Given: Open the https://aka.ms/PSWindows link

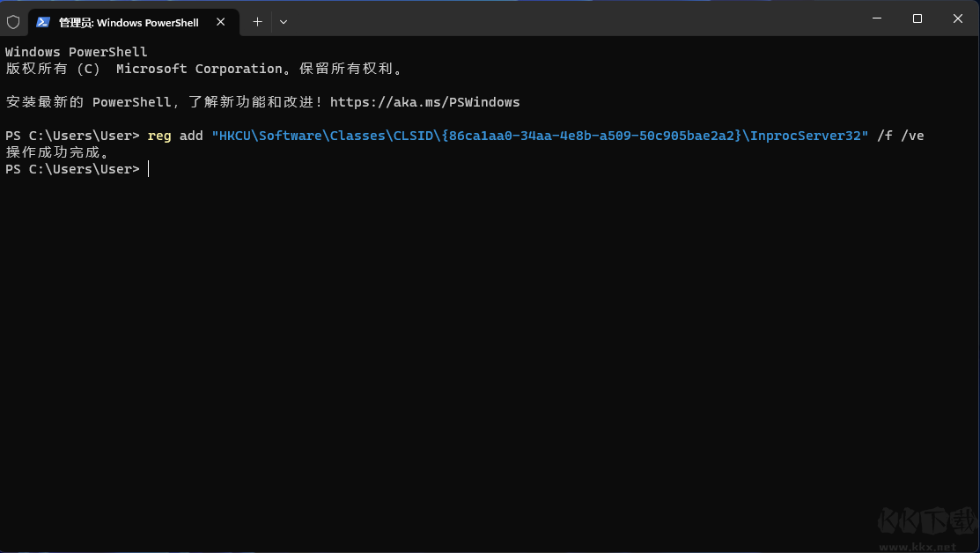Looking at the screenshot, I should tap(424, 101).
